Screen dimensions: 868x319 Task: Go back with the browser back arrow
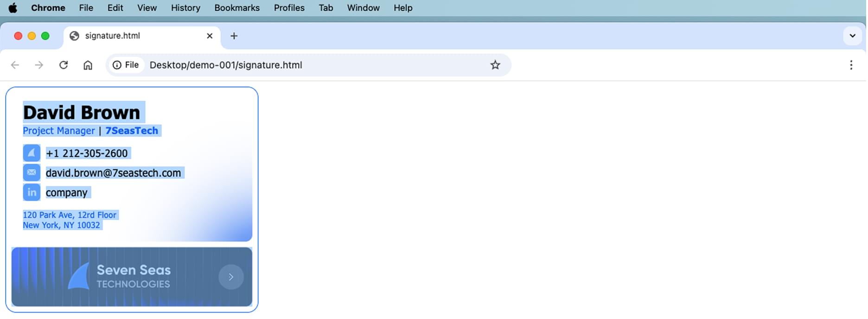point(15,65)
